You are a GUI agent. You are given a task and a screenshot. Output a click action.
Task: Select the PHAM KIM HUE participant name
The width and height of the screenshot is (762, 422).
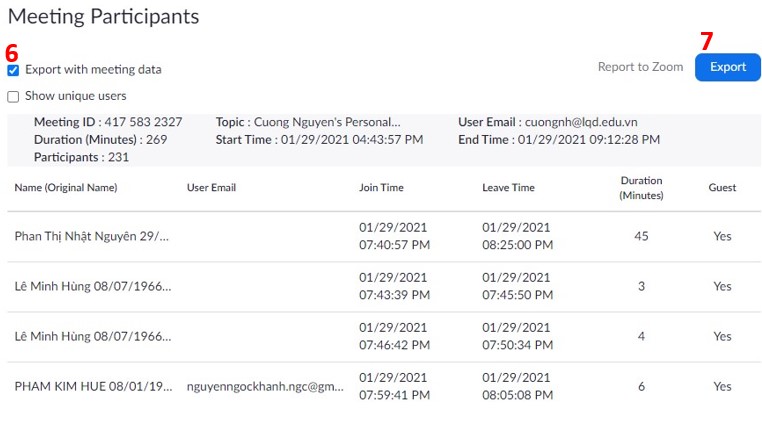point(92,386)
